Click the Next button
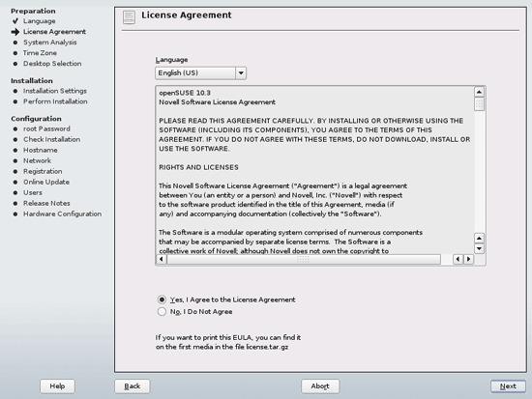Image resolution: width=532 pixels, height=399 pixels. (508, 386)
